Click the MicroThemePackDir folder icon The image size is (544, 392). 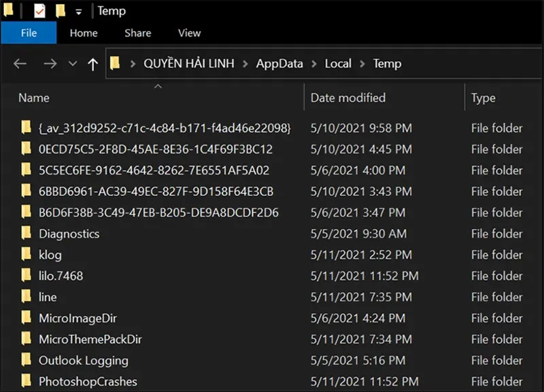pyautogui.click(x=27, y=339)
